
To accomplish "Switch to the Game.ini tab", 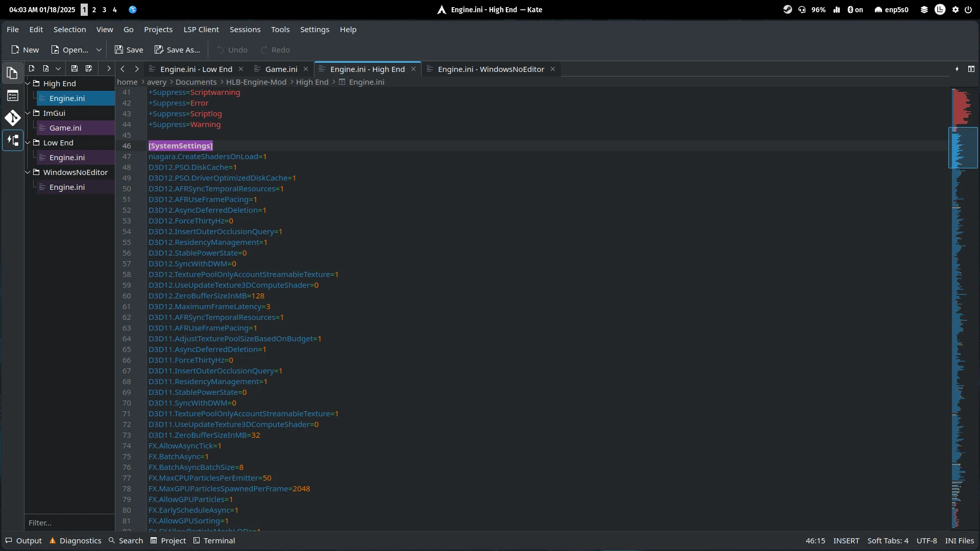I will (x=281, y=69).
